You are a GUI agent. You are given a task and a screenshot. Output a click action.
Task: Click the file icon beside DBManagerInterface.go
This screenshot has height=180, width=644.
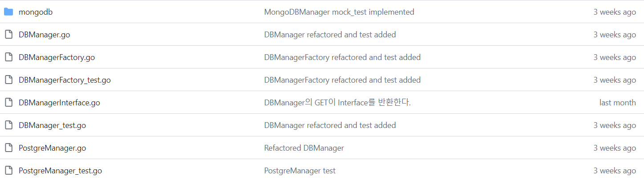click(8, 103)
